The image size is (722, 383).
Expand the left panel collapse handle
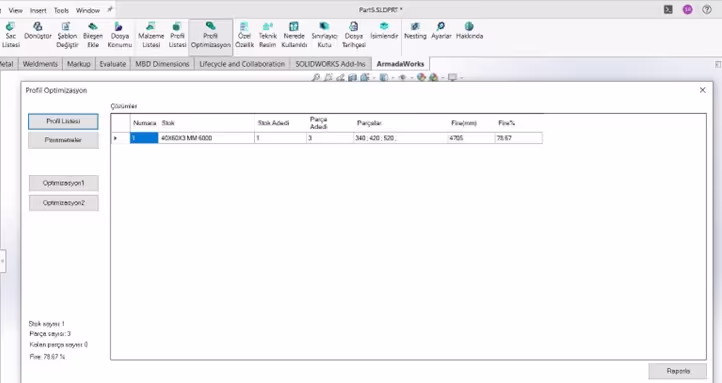(2, 261)
